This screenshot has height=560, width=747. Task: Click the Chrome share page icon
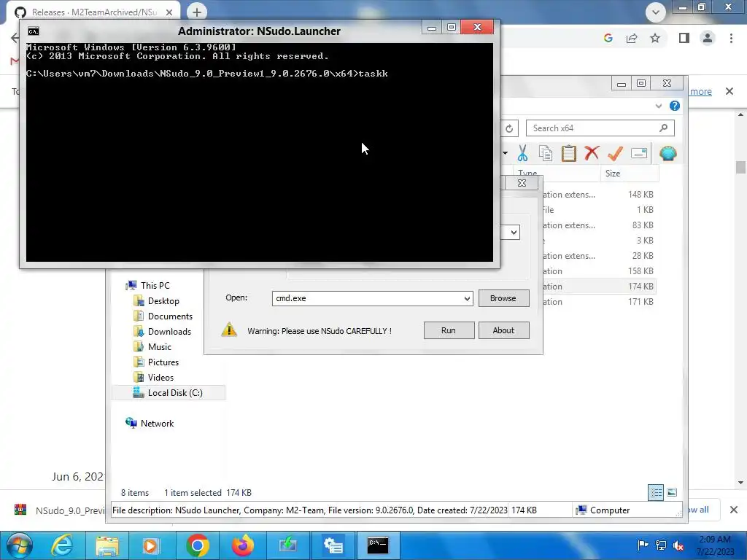(x=632, y=38)
